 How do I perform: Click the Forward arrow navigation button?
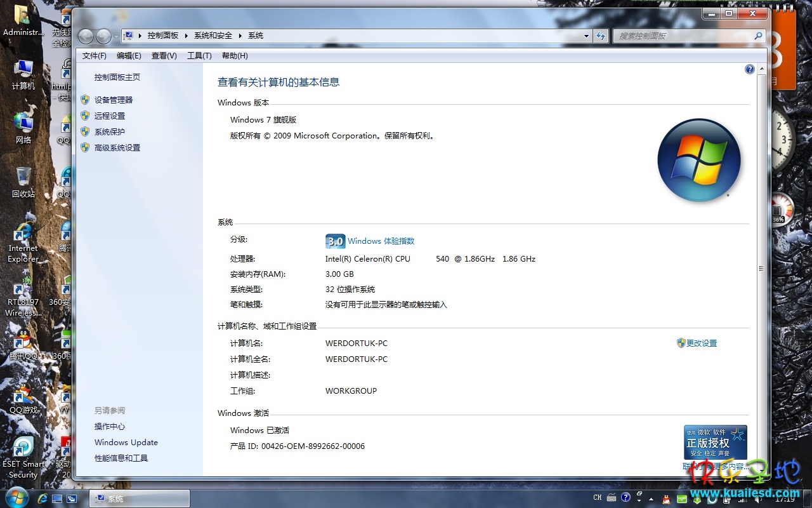point(103,36)
